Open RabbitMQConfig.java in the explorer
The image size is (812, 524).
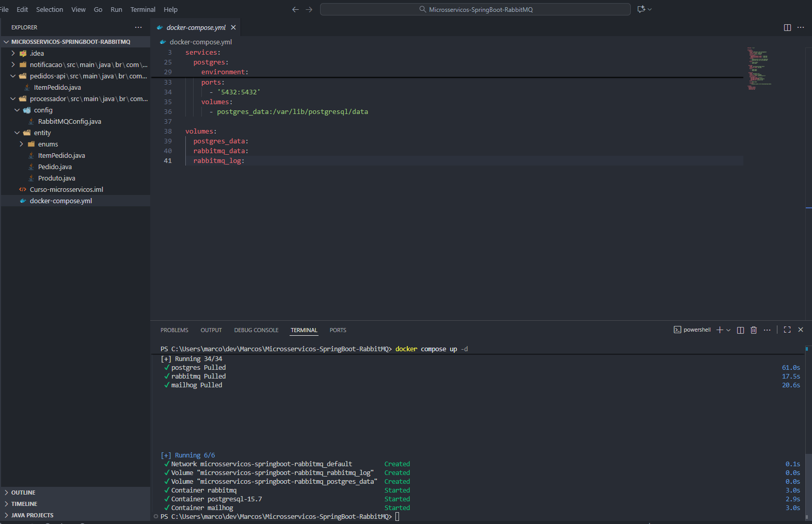pos(69,121)
